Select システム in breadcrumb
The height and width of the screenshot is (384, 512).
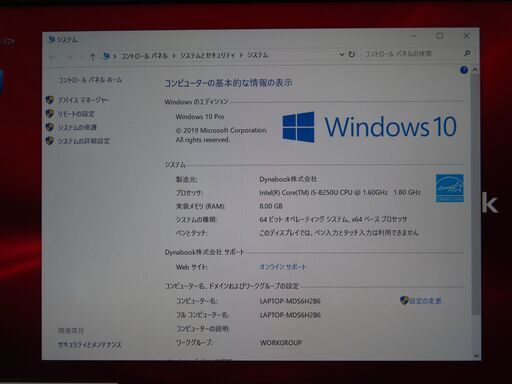[x=257, y=55]
